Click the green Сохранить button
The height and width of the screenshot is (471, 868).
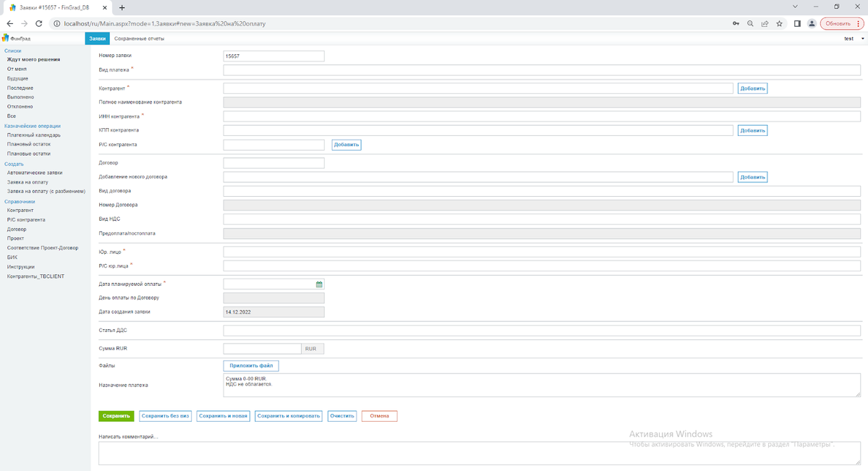116,416
